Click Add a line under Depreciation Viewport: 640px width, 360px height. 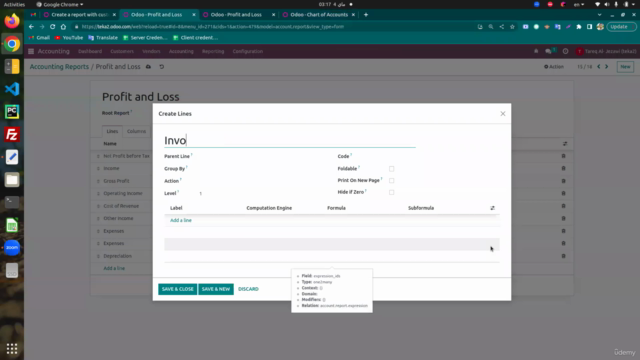(x=114, y=268)
